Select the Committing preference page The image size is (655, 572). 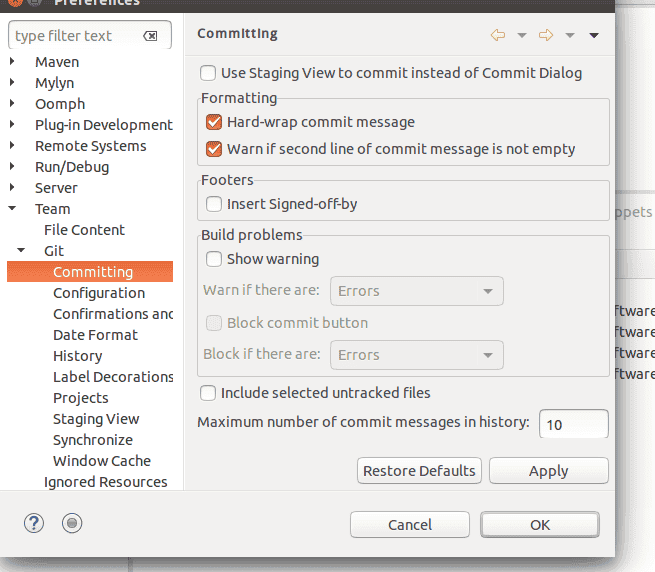pyautogui.click(x=90, y=272)
